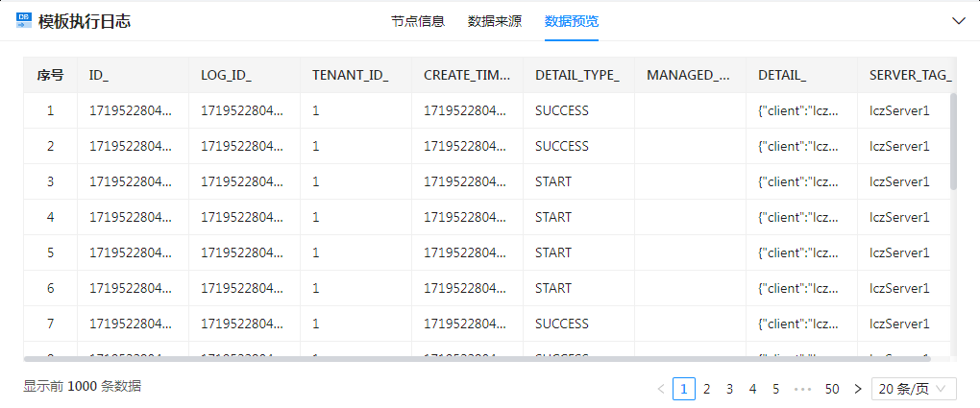
Task: Go to previous page arrow
Action: point(660,389)
